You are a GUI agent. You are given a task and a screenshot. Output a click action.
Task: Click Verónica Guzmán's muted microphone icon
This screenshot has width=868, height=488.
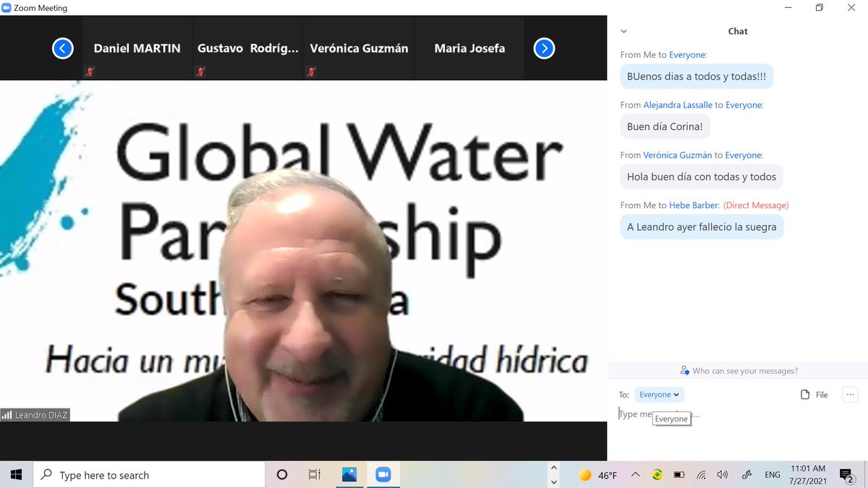[311, 72]
